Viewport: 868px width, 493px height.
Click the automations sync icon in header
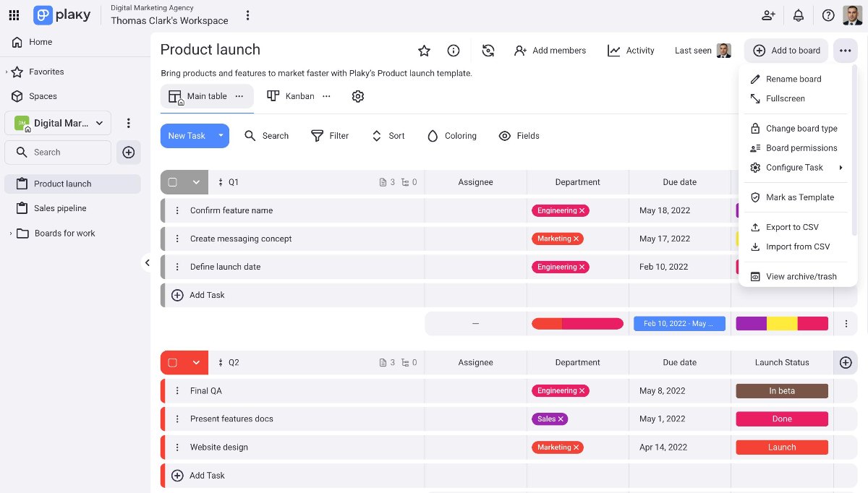tap(488, 51)
